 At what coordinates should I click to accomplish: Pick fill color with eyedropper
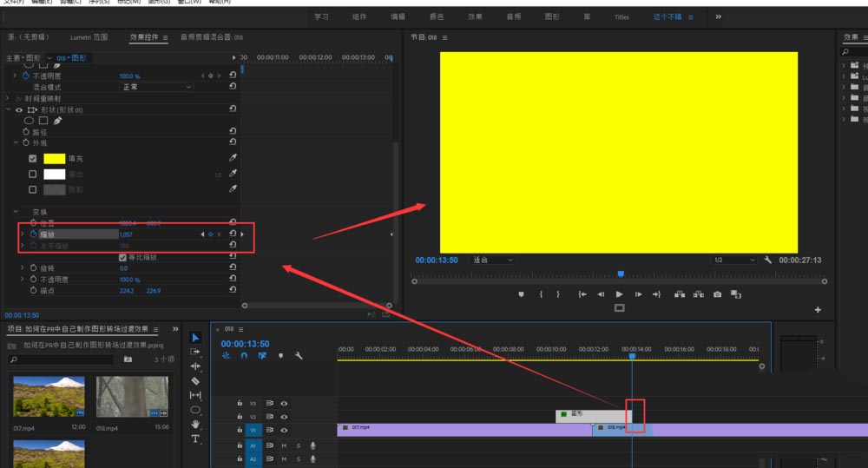point(233,158)
